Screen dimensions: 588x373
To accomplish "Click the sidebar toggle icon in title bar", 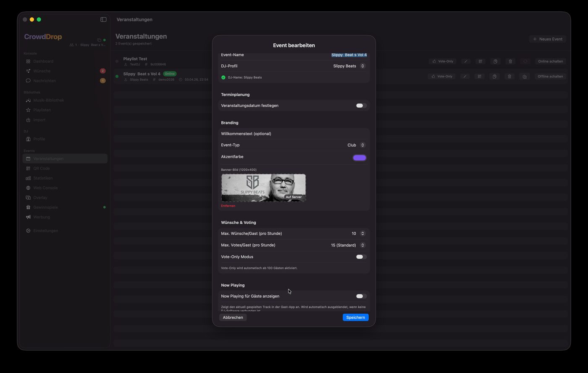I will click(103, 19).
